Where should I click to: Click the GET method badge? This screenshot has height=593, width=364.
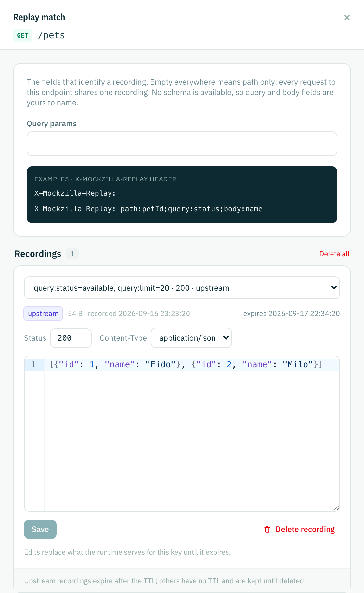point(23,35)
